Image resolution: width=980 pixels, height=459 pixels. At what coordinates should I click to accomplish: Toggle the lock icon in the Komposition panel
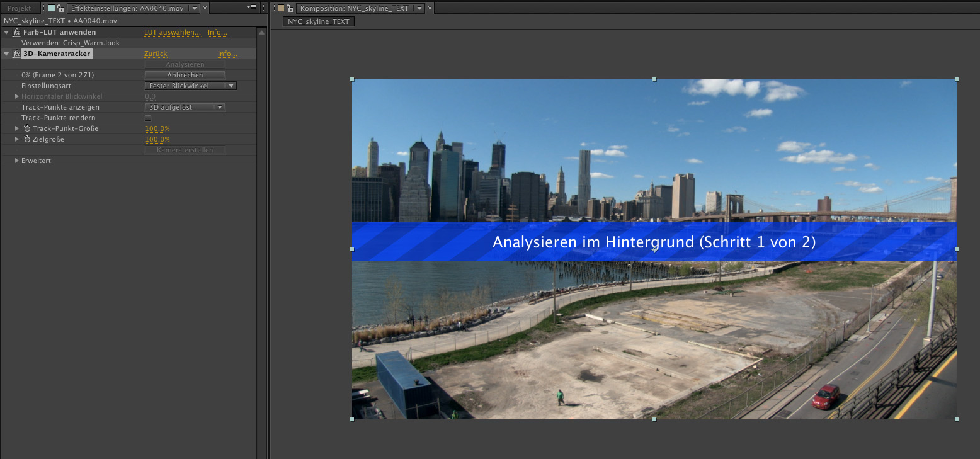pyautogui.click(x=289, y=8)
